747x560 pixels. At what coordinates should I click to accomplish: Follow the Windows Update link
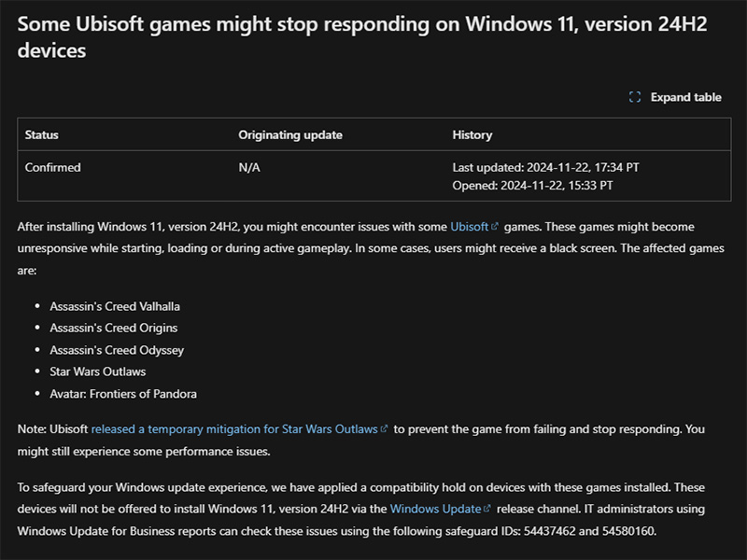pyautogui.click(x=435, y=509)
